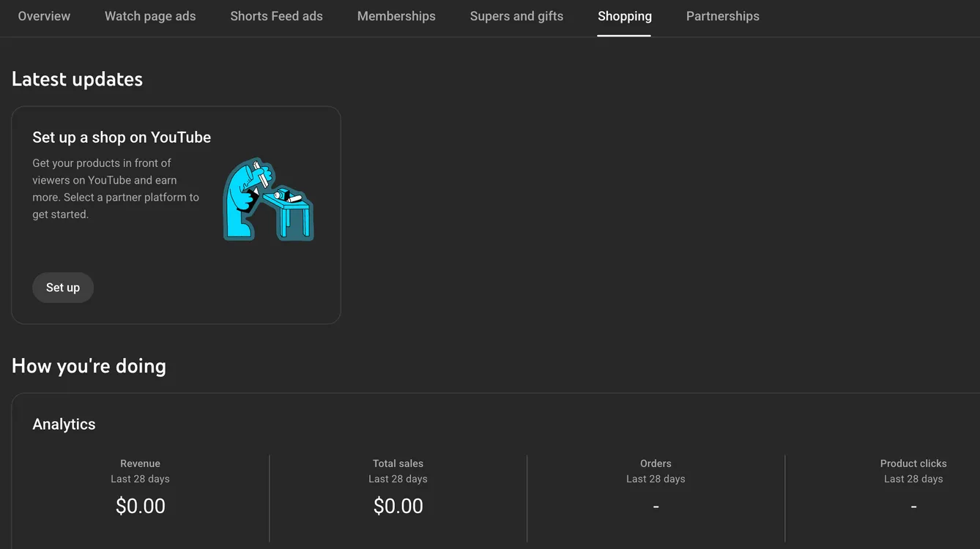980x549 pixels.
Task: Select the Shopping tab
Action: (x=624, y=16)
